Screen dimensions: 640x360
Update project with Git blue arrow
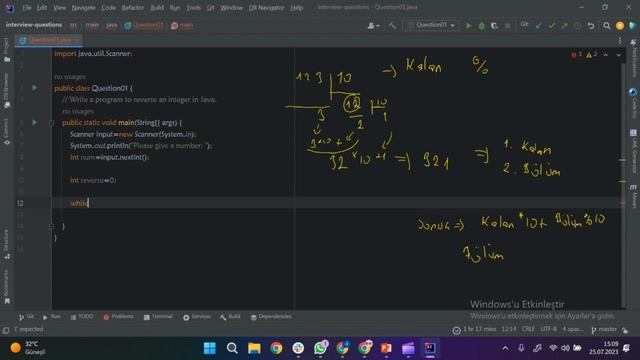(x=539, y=26)
